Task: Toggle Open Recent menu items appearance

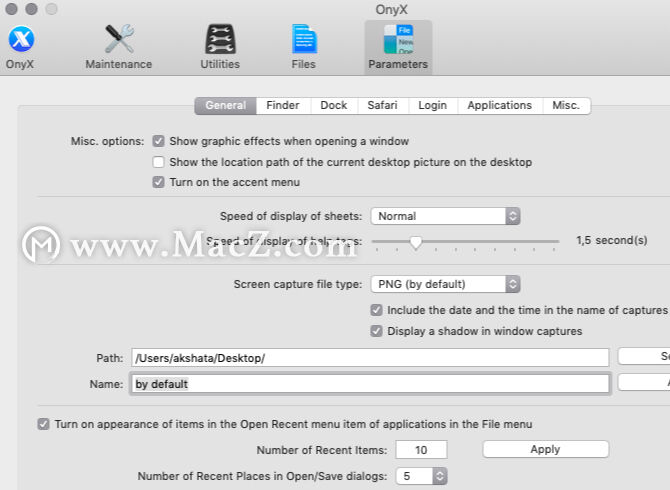Action: click(x=43, y=424)
